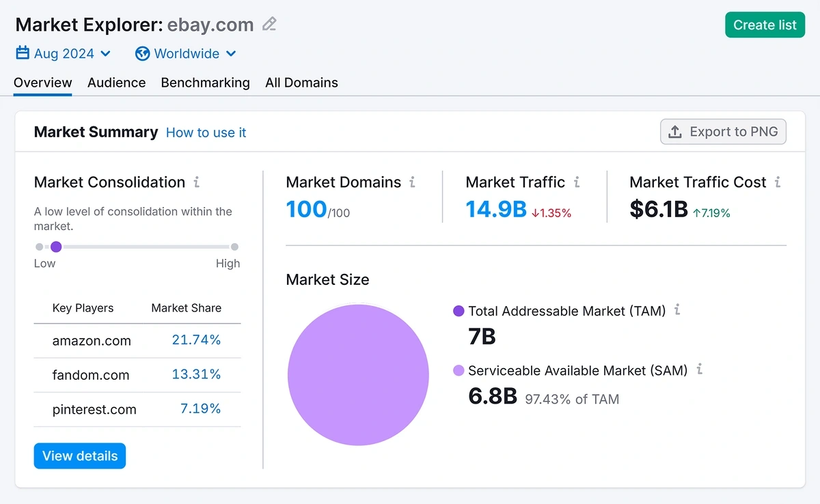Click amazon.com in Key Players
The height and width of the screenshot is (504, 820).
(92, 341)
